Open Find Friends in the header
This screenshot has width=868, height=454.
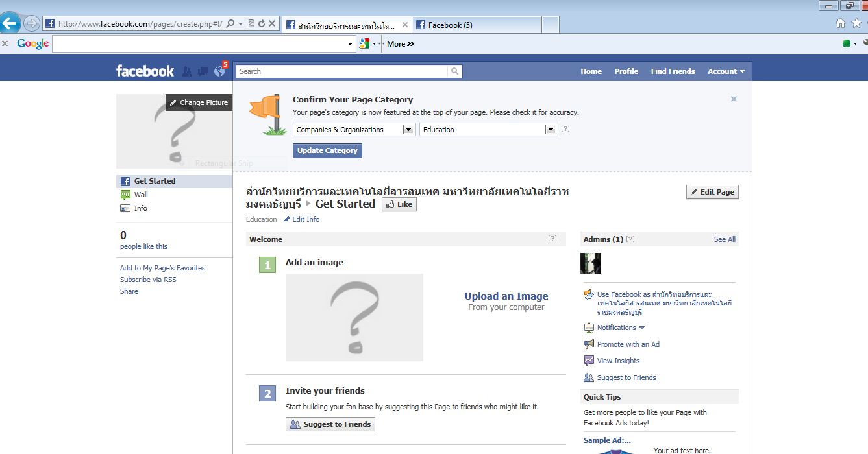pos(673,71)
